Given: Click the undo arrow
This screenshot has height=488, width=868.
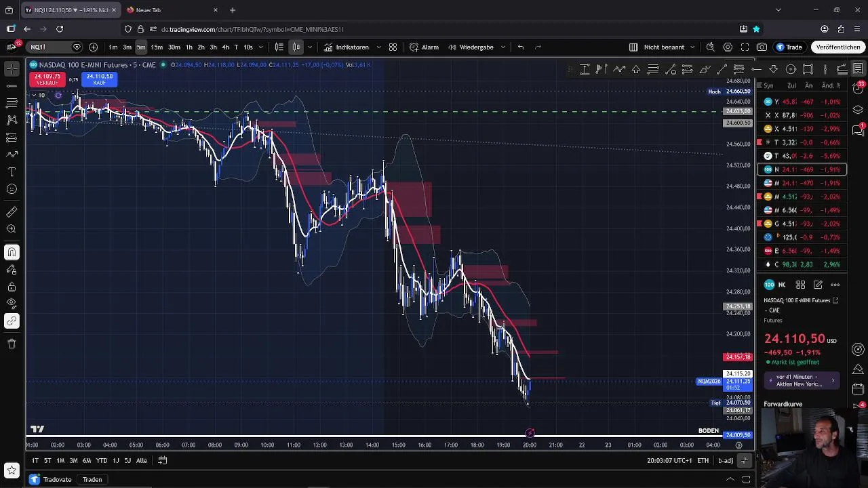Looking at the screenshot, I should pos(521,47).
